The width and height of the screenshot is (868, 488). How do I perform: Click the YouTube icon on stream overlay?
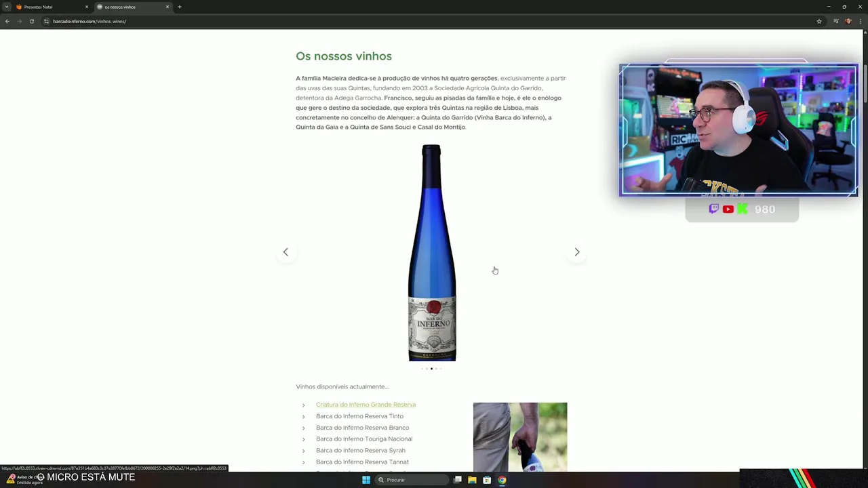tap(728, 209)
